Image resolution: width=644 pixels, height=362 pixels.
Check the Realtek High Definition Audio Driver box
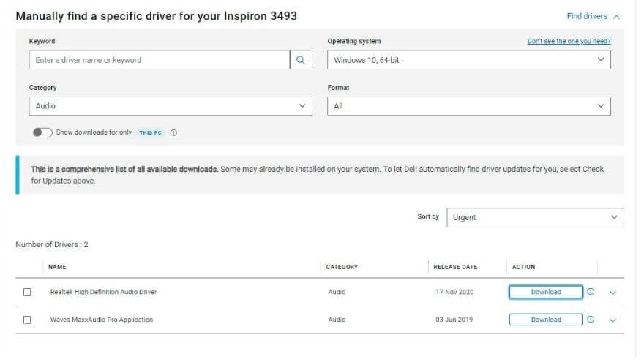tap(27, 292)
